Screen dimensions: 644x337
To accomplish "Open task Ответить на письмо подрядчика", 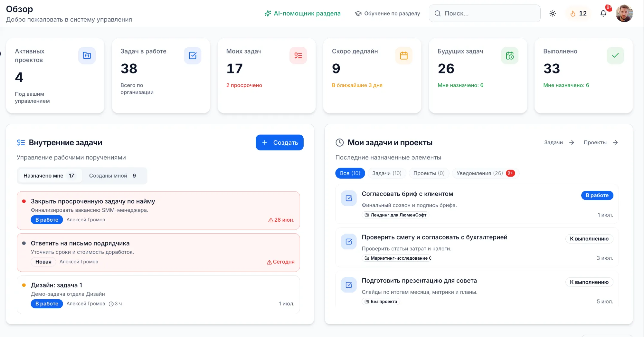I will pyautogui.click(x=158, y=253).
